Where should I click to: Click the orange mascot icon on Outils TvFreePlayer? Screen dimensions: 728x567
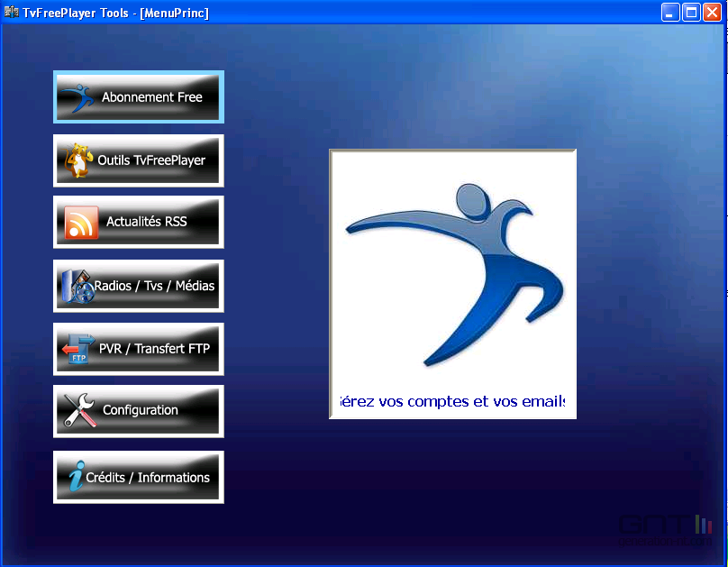click(x=77, y=160)
